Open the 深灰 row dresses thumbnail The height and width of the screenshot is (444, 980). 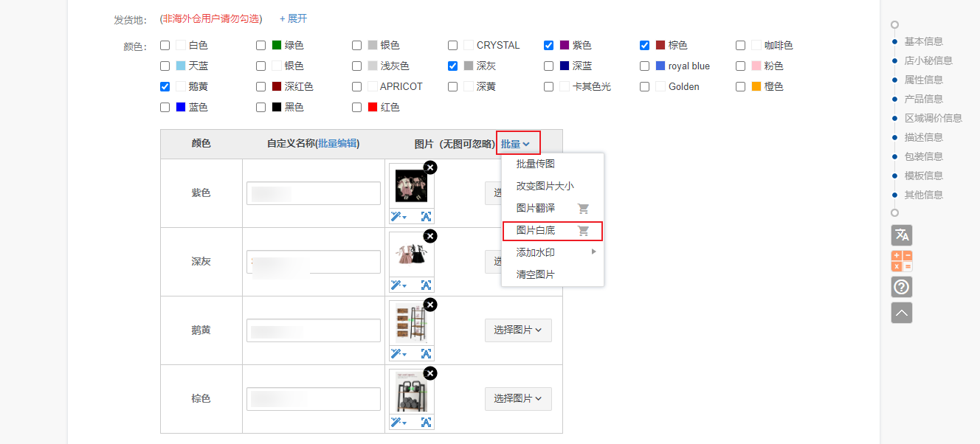412,254
